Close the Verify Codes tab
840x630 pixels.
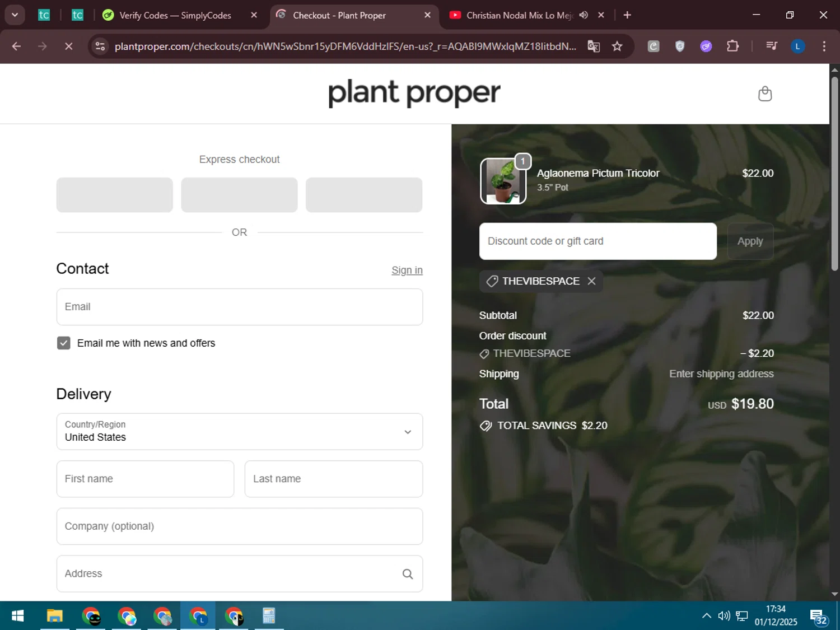coord(254,15)
